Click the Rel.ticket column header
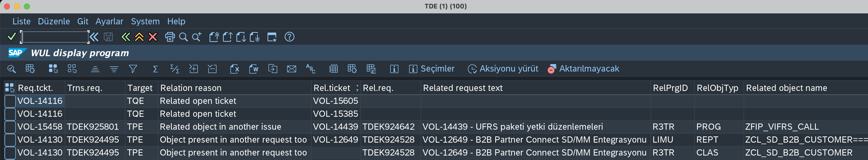Image resolution: width=868 pixels, height=160 pixels. point(332,88)
